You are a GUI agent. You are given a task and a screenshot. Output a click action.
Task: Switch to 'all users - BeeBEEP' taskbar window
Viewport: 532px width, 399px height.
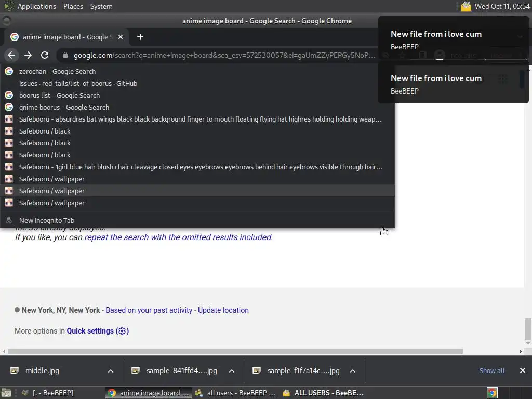235,393
